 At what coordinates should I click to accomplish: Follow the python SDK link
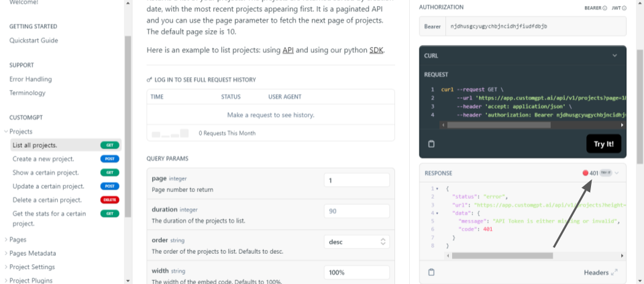(376, 50)
